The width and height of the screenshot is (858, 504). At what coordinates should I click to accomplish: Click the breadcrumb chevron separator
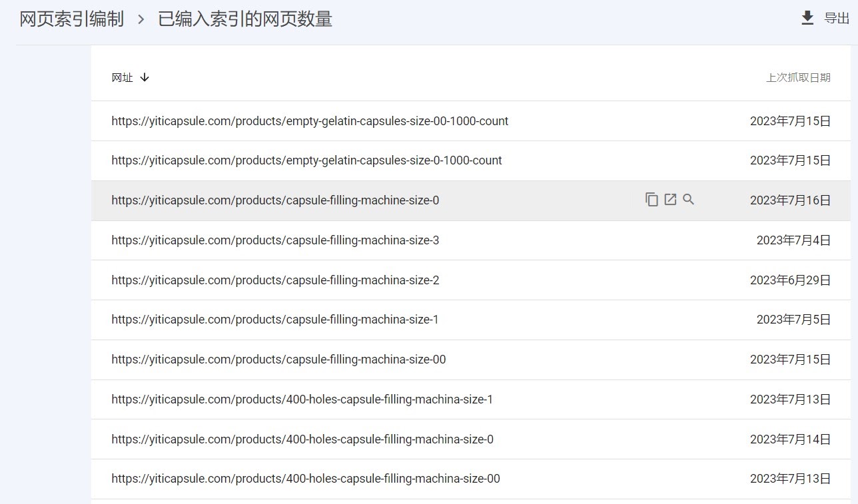coord(141,20)
